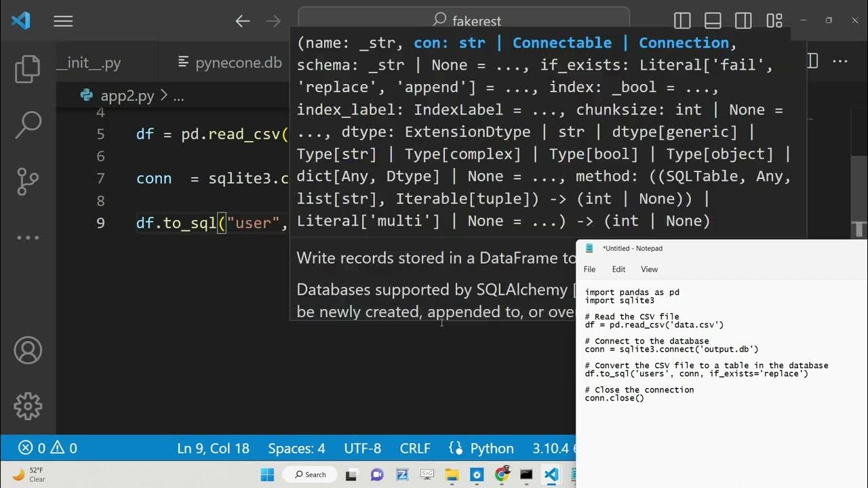
Task: Open Customize Layout icon in title bar
Action: (774, 21)
